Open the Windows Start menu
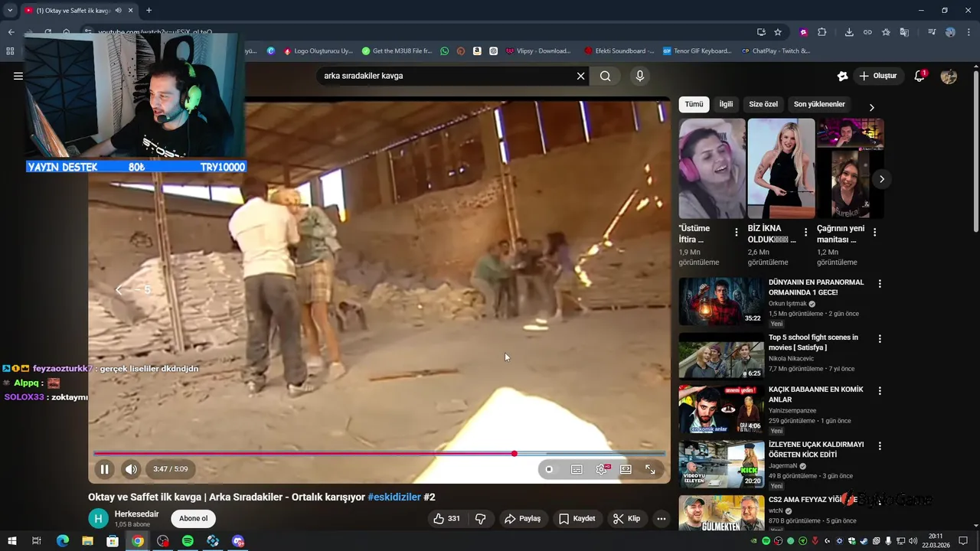This screenshot has height=551, width=980. coord(11,541)
